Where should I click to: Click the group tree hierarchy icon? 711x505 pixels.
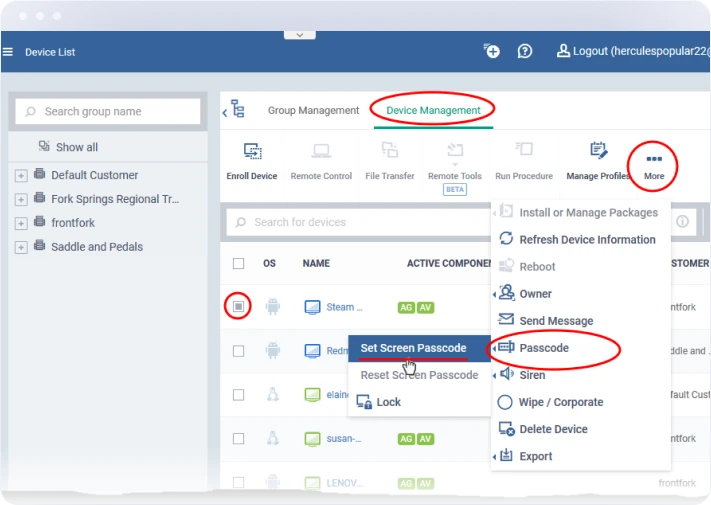pyautogui.click(x=237, y=110)
